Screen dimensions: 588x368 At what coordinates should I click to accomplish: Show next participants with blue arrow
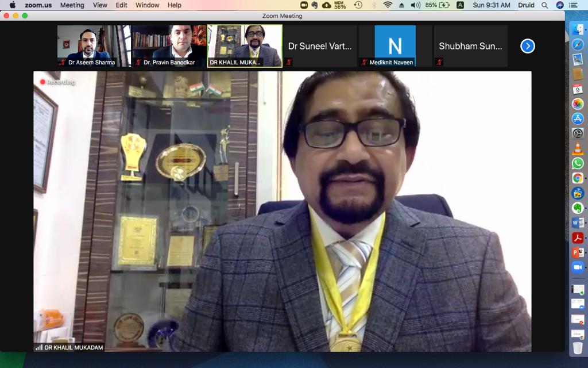click(527, 46)
